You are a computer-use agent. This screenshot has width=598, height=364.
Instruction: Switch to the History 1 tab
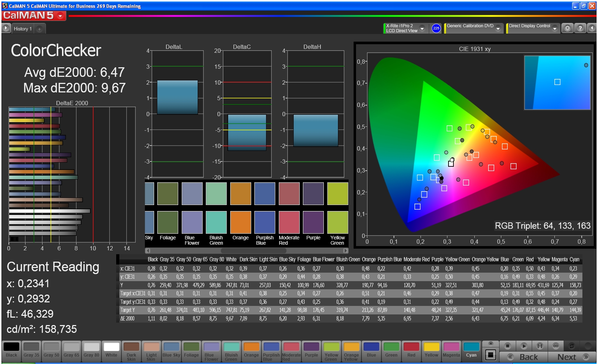pos(23,29)
